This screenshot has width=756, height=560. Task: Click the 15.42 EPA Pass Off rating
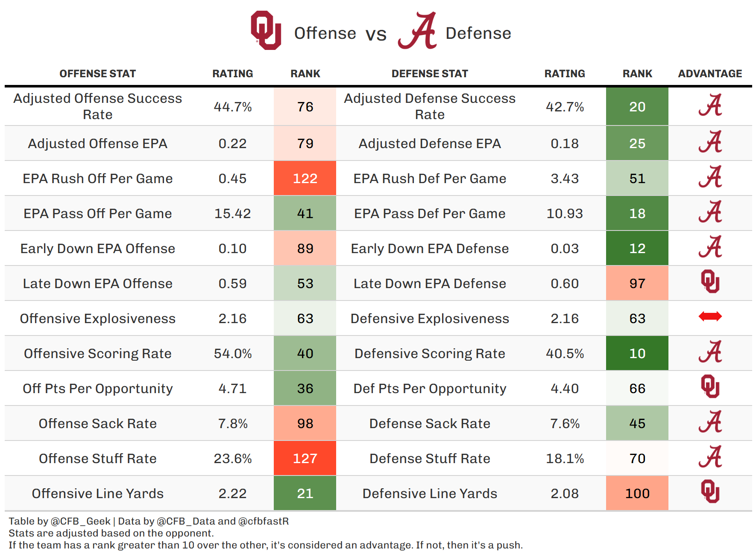tap(232, 213)
